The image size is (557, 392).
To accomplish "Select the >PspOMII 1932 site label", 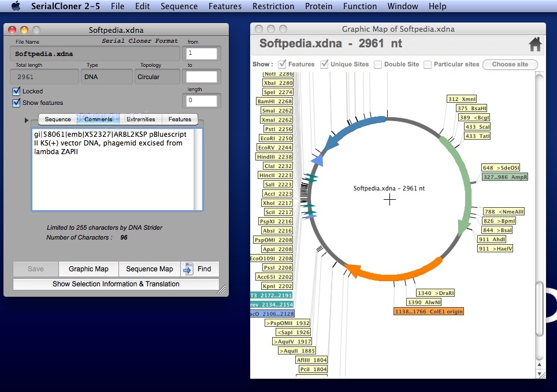I will pyautogui.click(x=288, y=323).
